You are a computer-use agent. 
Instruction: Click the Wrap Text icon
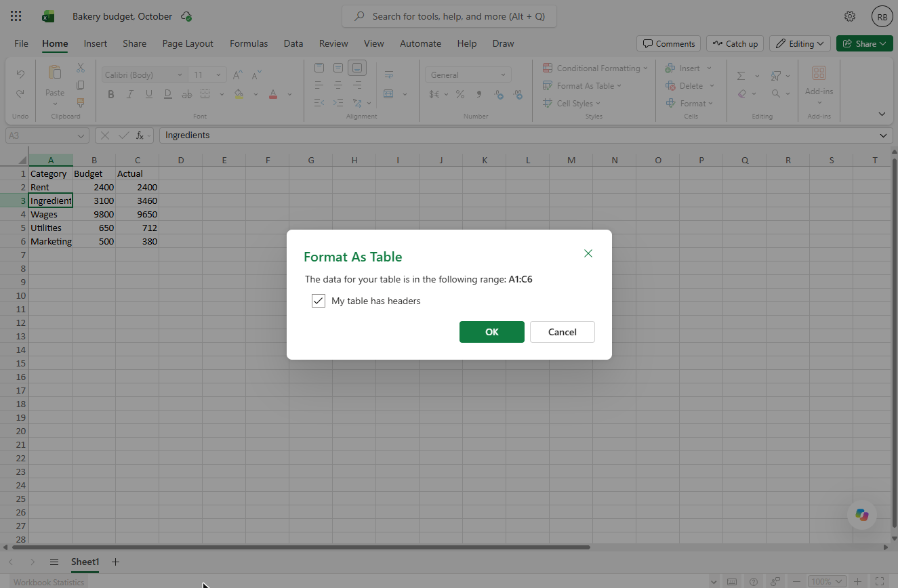[389, 75]
